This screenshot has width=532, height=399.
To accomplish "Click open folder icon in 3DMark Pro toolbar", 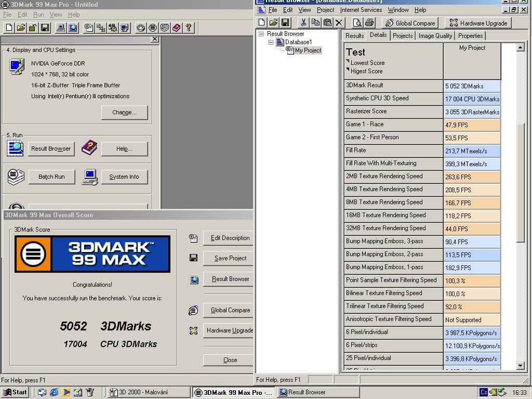I will 21,28.
